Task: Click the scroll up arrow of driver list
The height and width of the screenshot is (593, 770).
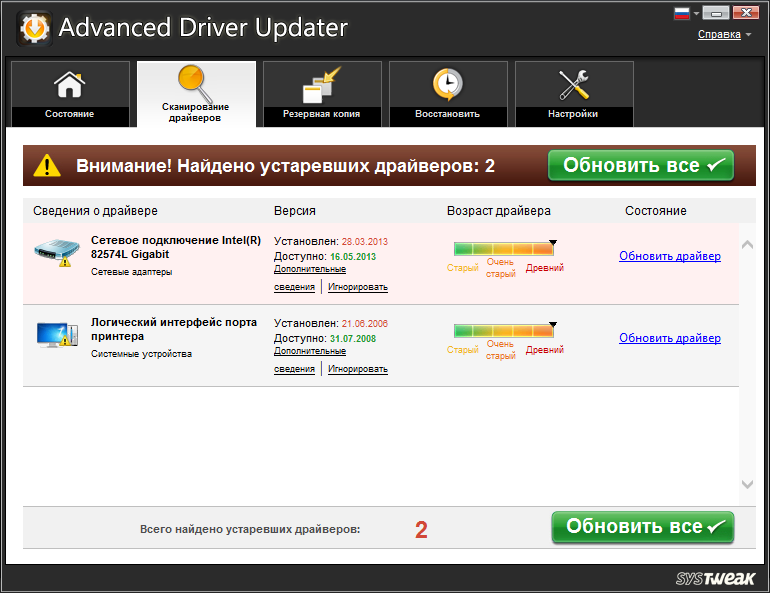Action: point(747,244)
